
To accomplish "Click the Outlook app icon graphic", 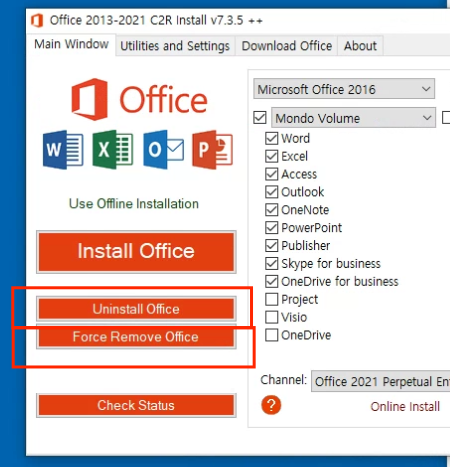I will 163,150.
